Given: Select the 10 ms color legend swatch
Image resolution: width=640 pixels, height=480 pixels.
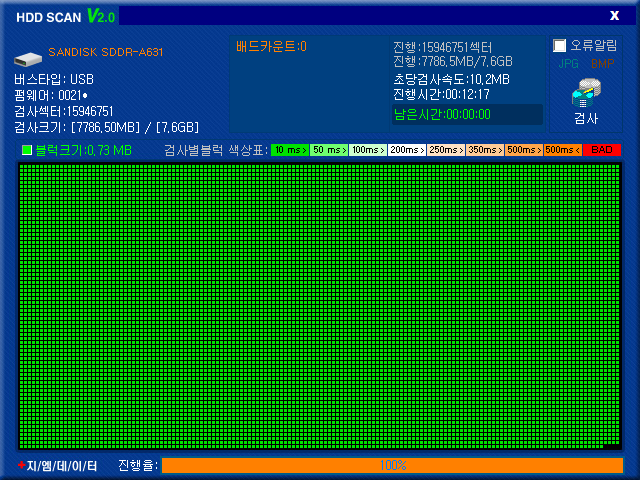Looking at the screenshot, I should pyautogui.click(x=290, y=150).
